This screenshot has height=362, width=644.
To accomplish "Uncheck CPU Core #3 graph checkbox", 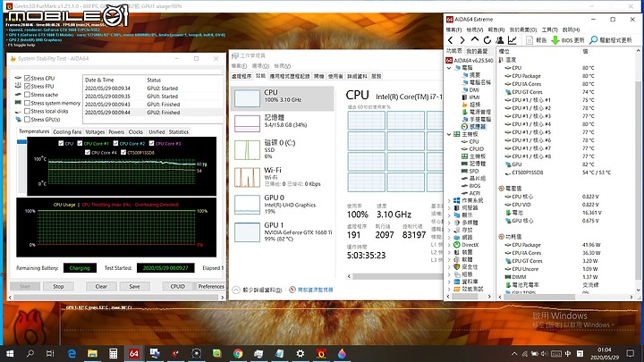I will (x=151, y=143).
